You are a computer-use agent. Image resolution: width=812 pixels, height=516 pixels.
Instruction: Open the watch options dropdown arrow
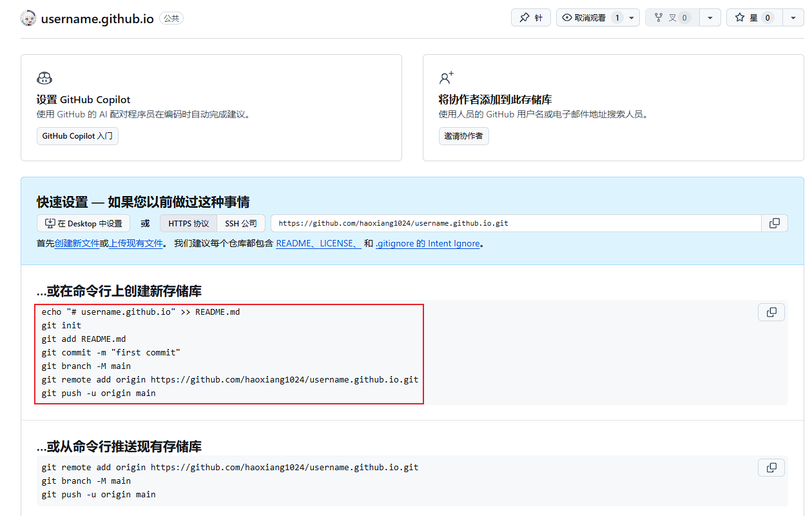pos(632,17)
